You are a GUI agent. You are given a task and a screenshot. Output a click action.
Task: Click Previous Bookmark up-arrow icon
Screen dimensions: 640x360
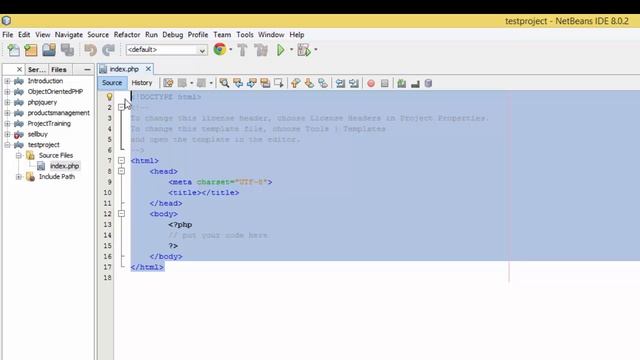(296, 83)
